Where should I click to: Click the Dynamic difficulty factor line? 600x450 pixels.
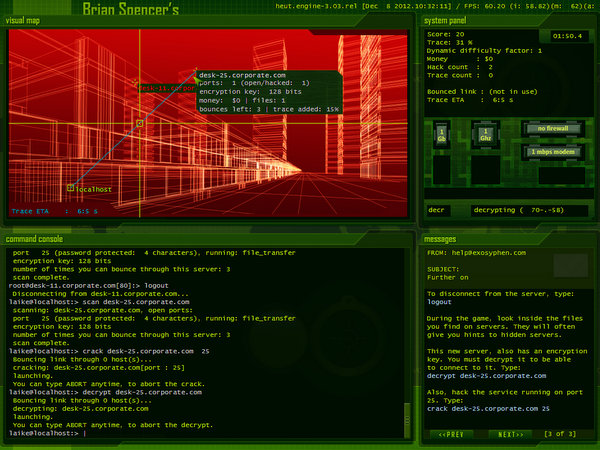pos(484,51)
